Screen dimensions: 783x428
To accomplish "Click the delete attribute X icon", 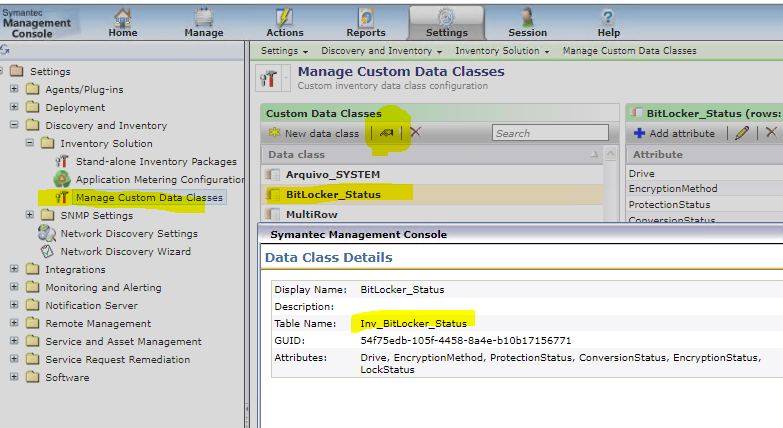I will (x=772, y=132).
